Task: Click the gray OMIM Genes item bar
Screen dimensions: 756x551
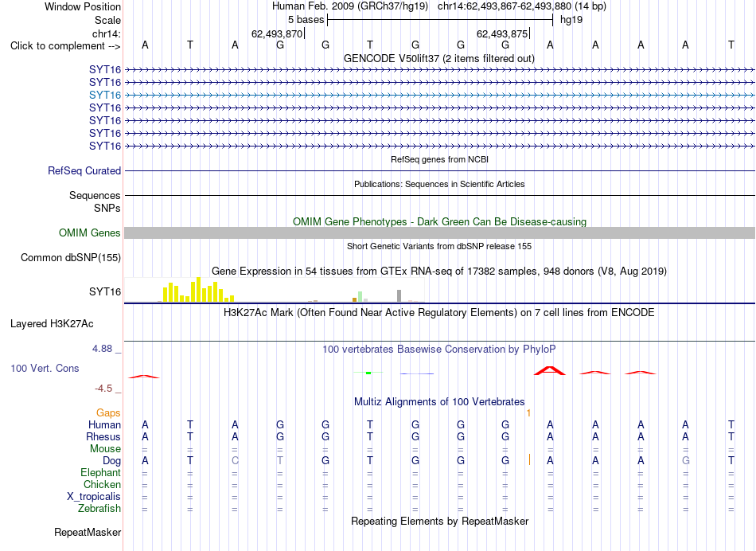Action: pyautogui.click(x=439, y=233)
